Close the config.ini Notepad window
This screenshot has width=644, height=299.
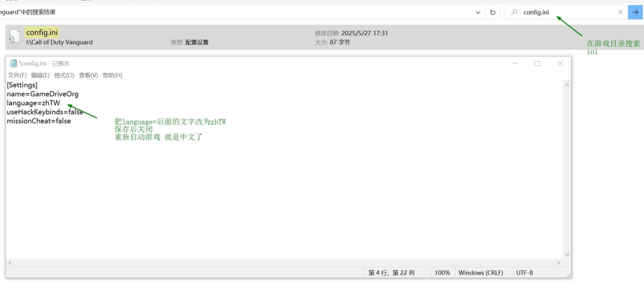click(x=560, y=64)
